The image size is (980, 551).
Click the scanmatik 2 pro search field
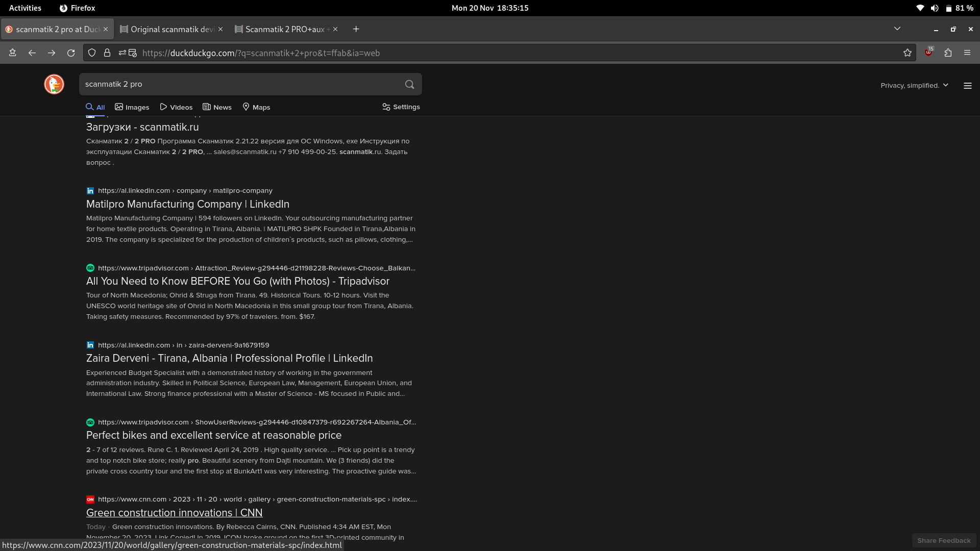click(x=240, y=84)
